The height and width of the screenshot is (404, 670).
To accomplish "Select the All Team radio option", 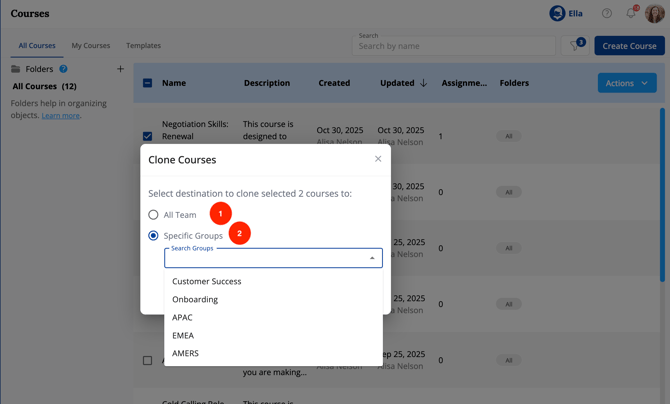I will click(x=153, y=215).
